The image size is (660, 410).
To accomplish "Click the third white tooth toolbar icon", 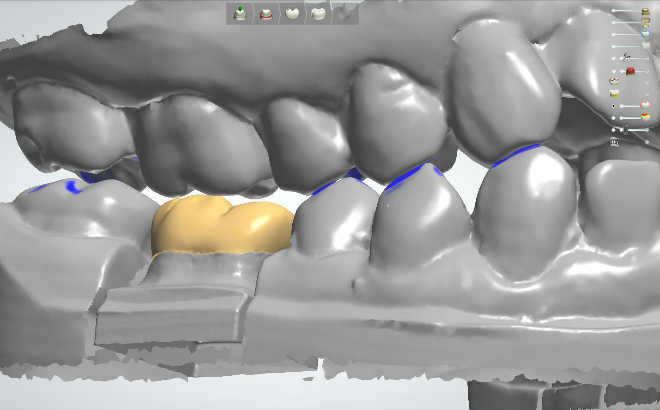I will pos(291,13).
